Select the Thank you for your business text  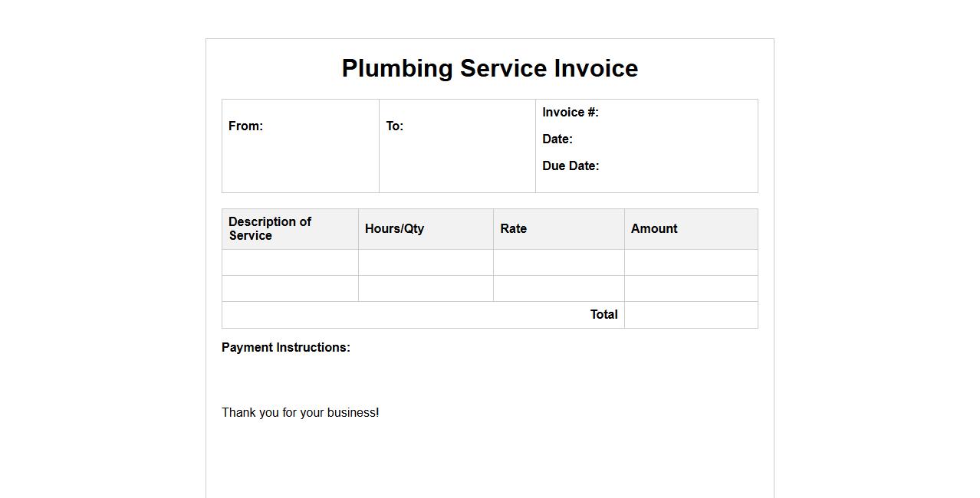coord(300,413)
